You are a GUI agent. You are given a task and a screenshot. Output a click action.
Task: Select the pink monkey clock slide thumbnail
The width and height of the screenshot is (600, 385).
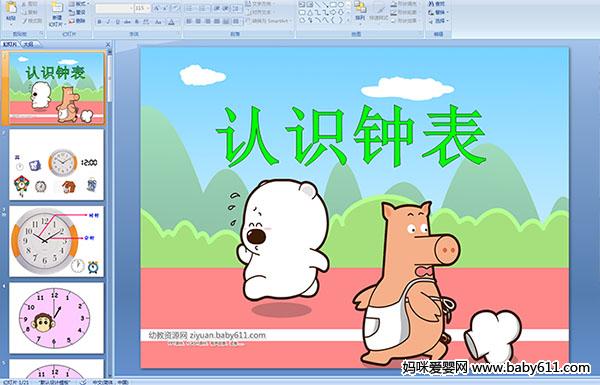(x=56, y=318)
